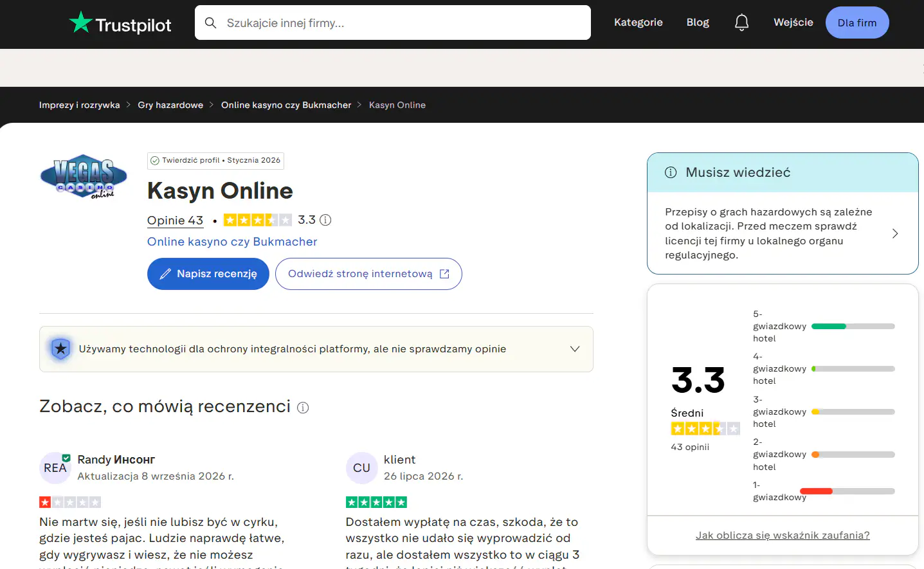Click the search magnifier icon
This screenshot has height=569, width=924.
(210, 23)
